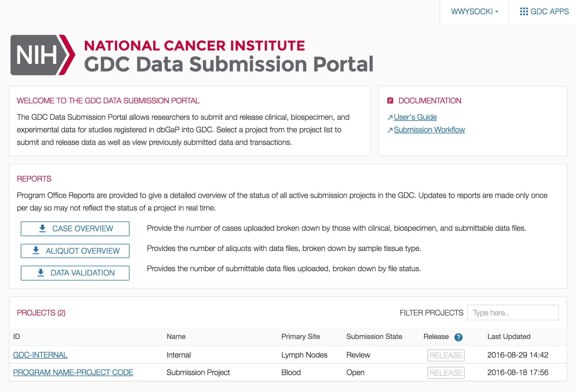
Task: Click the arrow icon beside Submission Workflow
Action: tap(390, 130)
